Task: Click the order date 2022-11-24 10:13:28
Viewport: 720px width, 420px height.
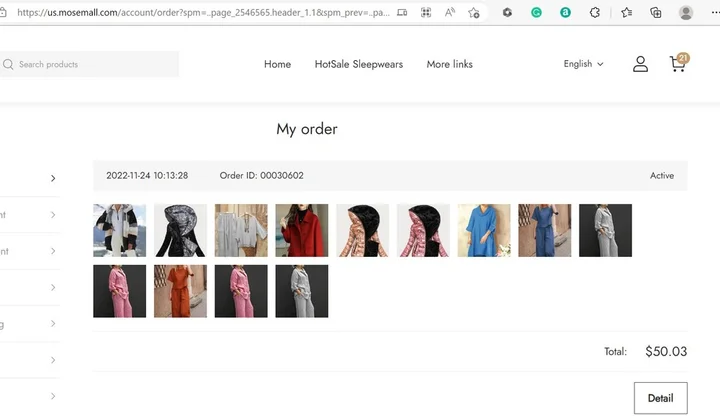Action: click(x=147, y=175)
